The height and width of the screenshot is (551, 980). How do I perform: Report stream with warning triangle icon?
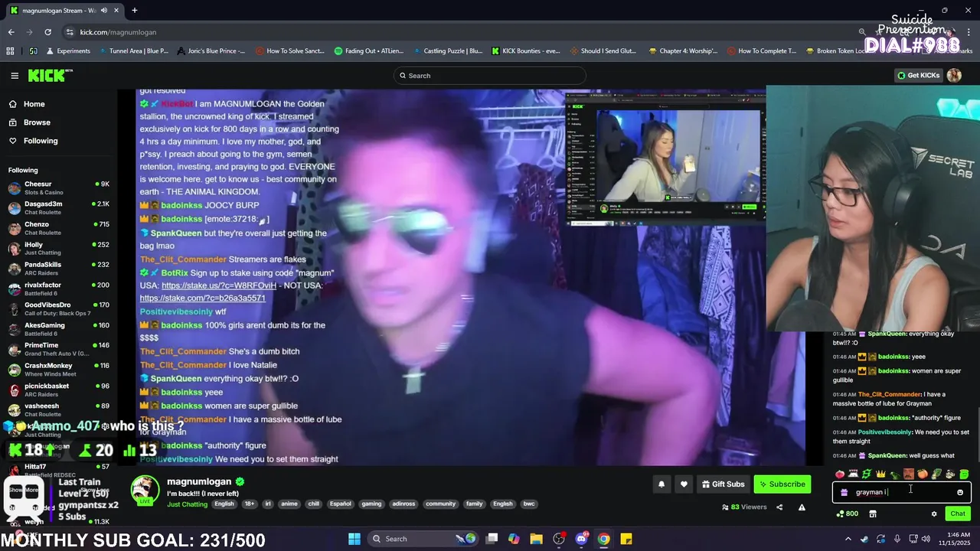[x=802, y=507]
